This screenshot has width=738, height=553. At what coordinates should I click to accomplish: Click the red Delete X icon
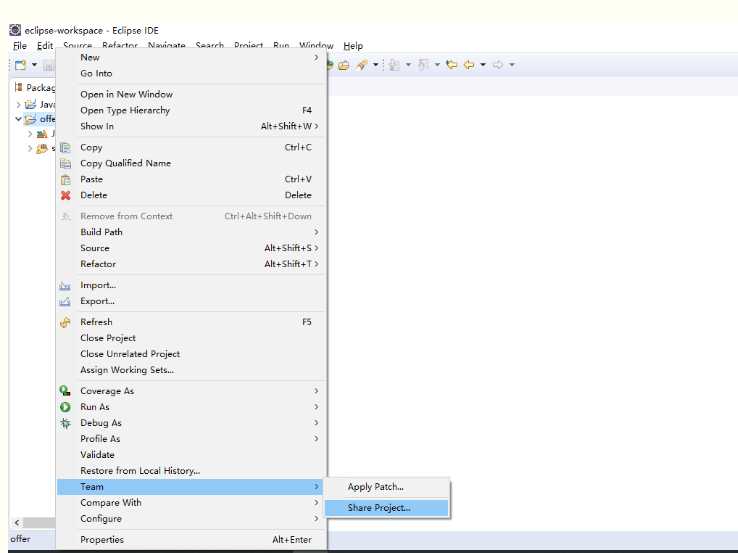coord(65,195)
